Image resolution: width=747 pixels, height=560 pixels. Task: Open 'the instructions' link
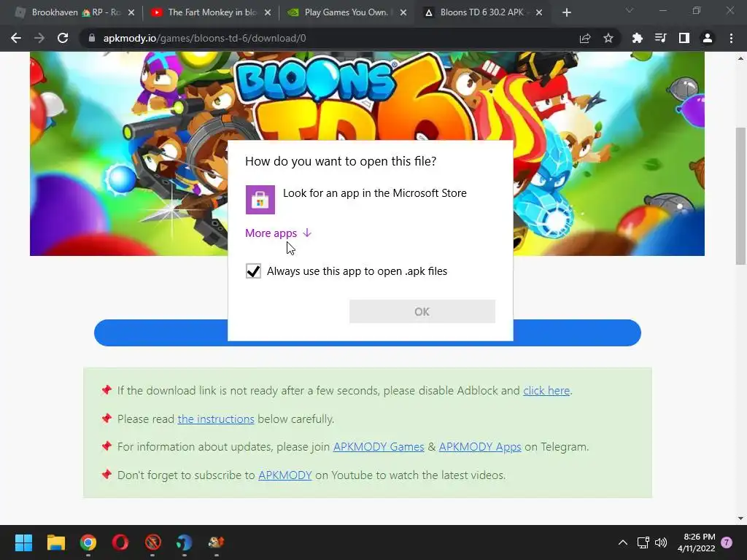216,419
